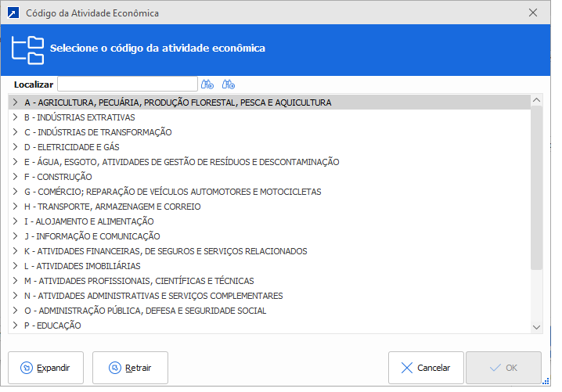Select B - Indústrias Extrativas row

[x=80, y=117]
